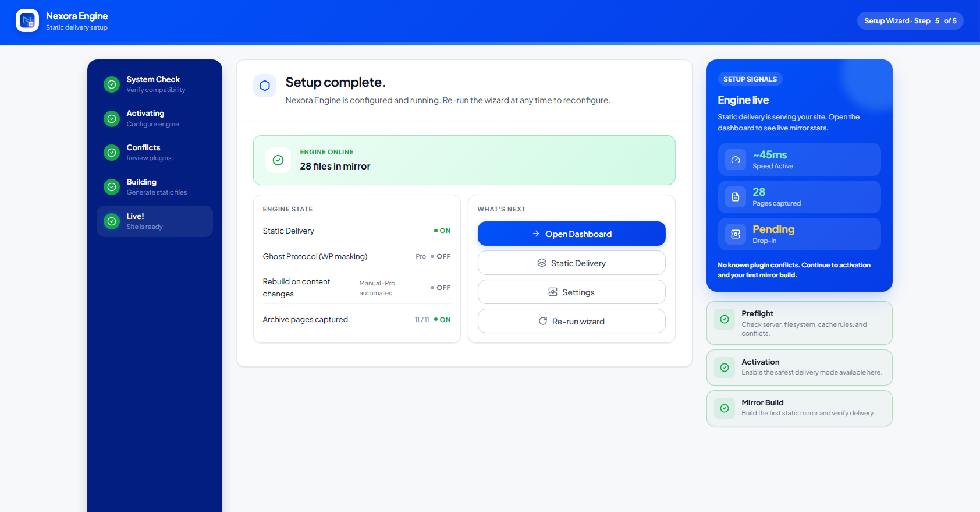The height and width of the screenshot is (512, 980).
Task: Go to the Activating step
Action: click(155, 119)
